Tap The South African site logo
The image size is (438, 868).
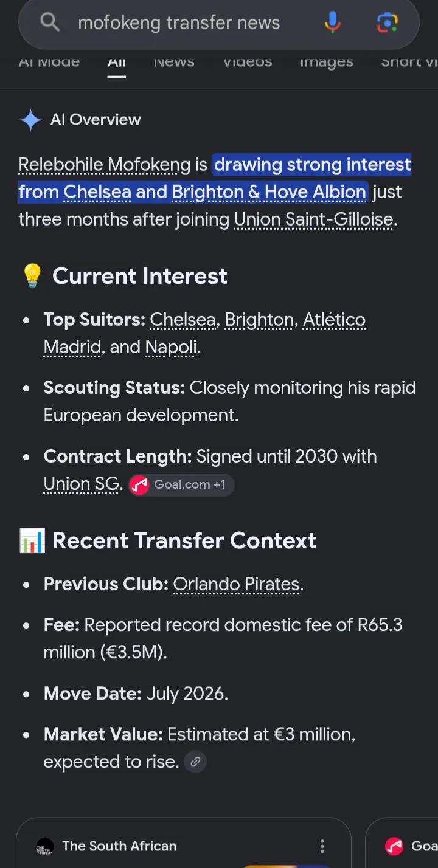click(45, 846)
